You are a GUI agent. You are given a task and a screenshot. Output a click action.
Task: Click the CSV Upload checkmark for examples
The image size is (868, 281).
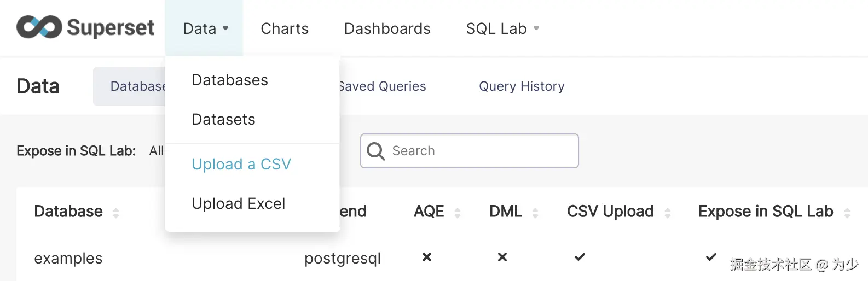point(580,257)
